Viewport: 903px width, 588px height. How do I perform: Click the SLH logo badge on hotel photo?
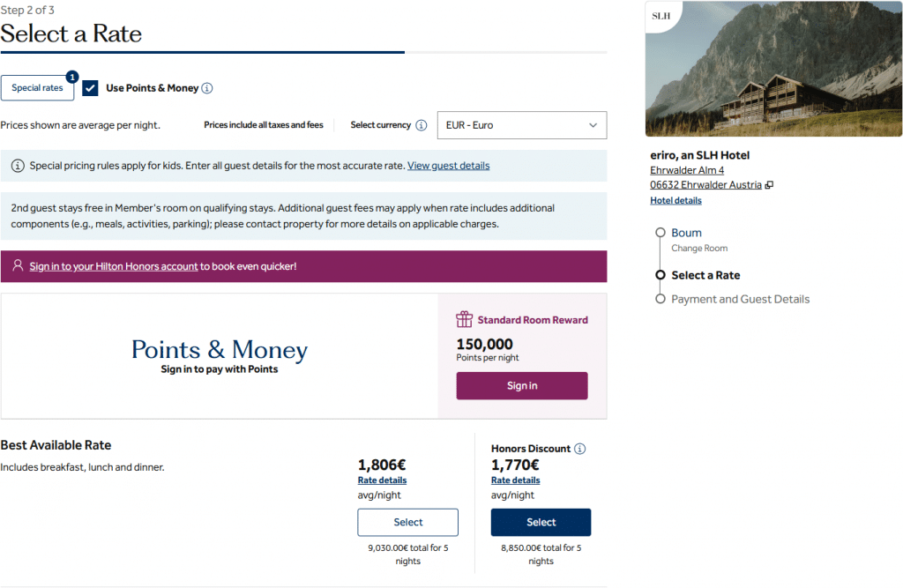click(x=661, y=16)
